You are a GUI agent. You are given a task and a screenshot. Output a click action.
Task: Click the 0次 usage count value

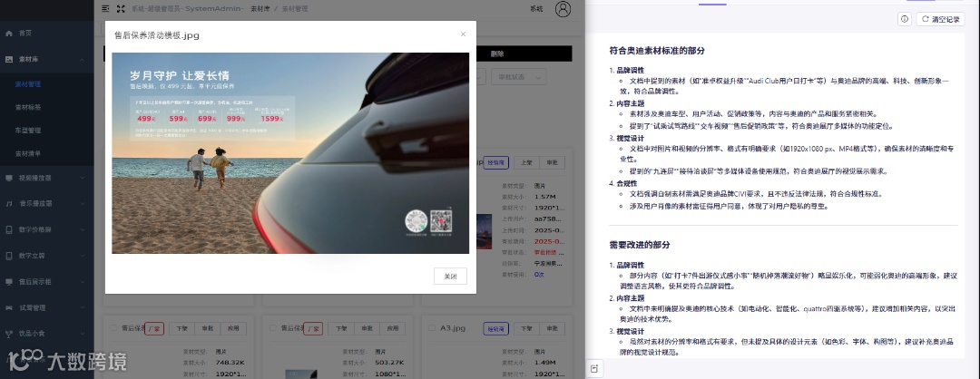(x=539, y=275)
